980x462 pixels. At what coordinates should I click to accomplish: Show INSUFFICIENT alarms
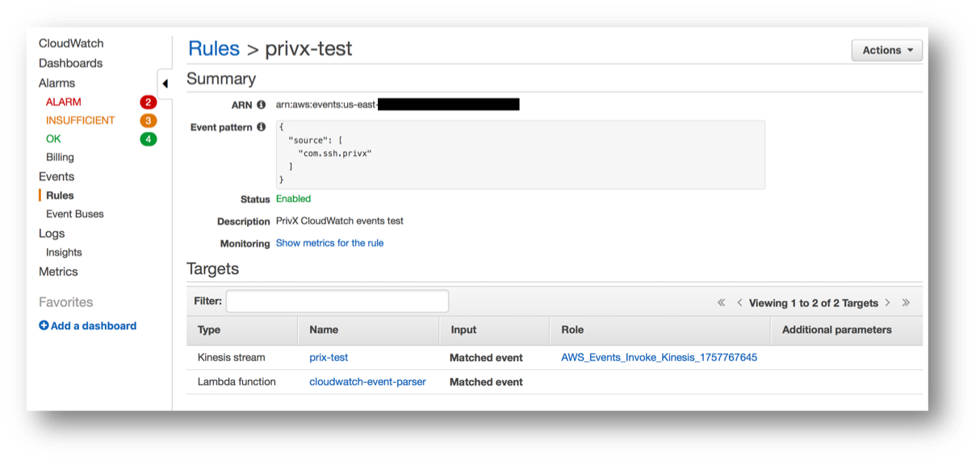point(81,120)
